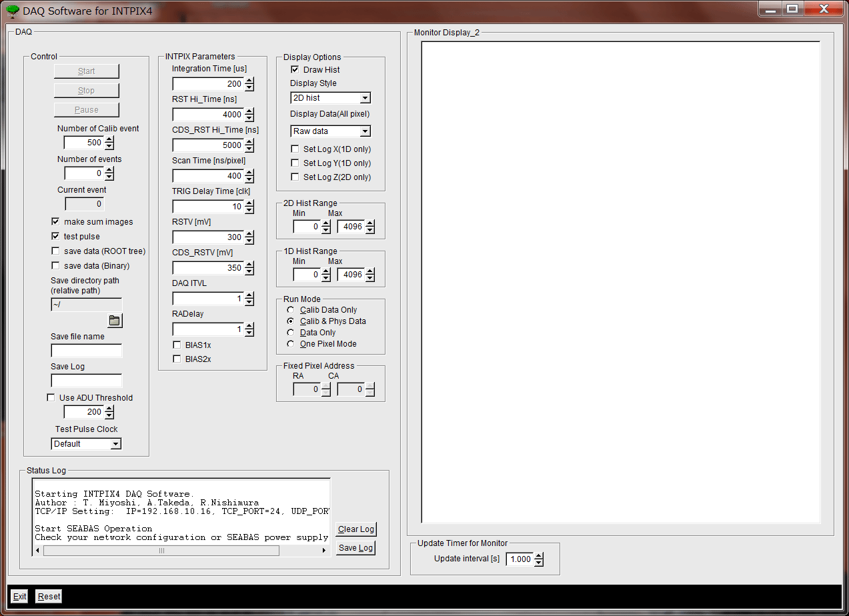Open the Test Pulse Clock dropdown

[115, 444]
